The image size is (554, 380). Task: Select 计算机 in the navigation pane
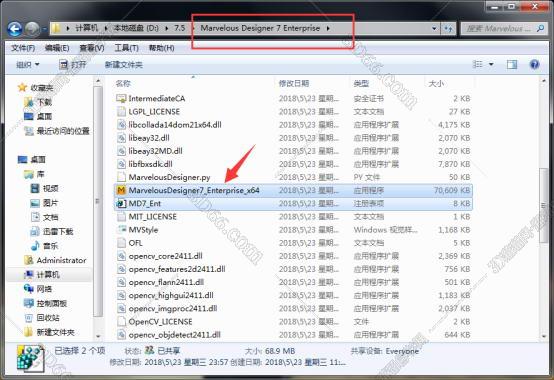(x=48, y=275)
